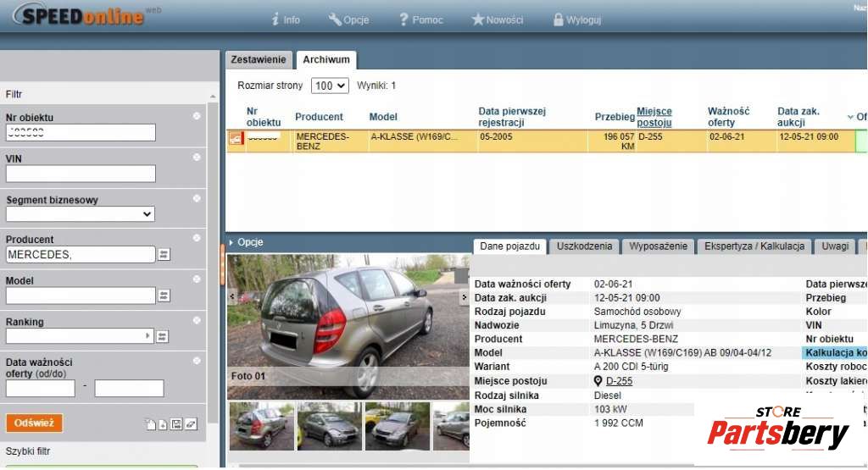
Task: Collapse the Filtr panel arrow
Action: [213, 97]
